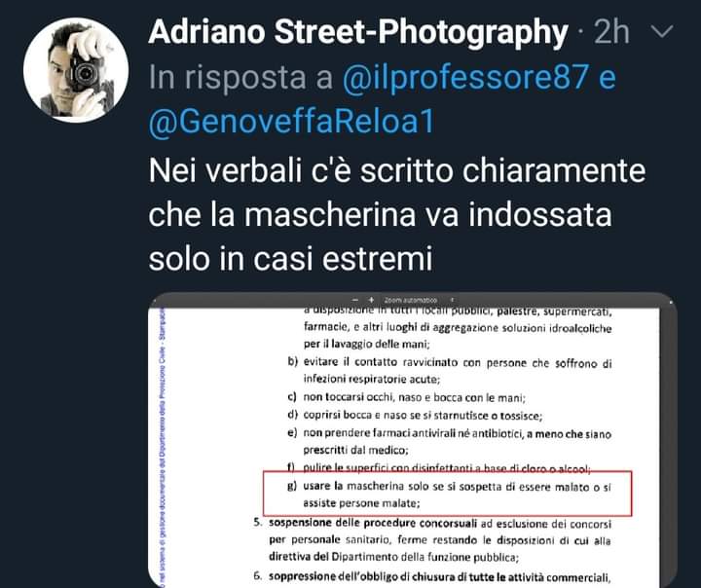This screenshot has height=588, width=701.
Task: Open Adriano's camera profile picture
Action: pyautogui.click(x=76, y=70)
